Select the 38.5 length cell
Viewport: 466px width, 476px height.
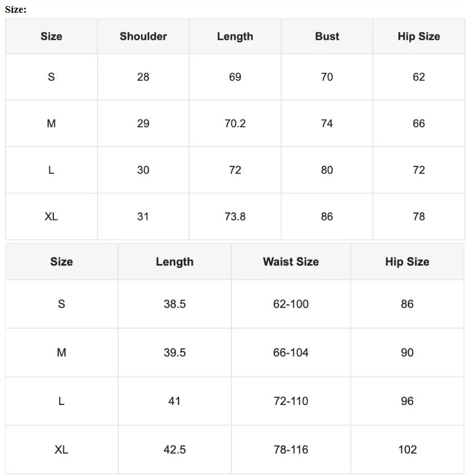click(174, 304)
